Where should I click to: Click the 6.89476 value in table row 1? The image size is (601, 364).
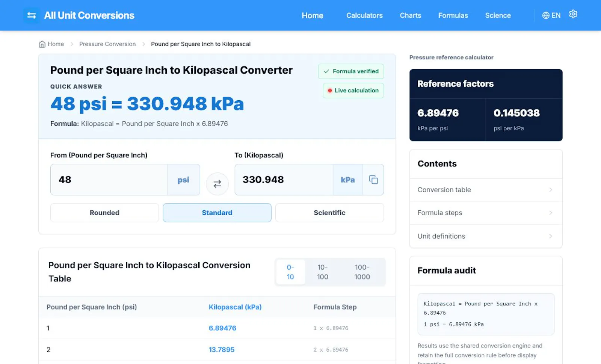[222, 328]
